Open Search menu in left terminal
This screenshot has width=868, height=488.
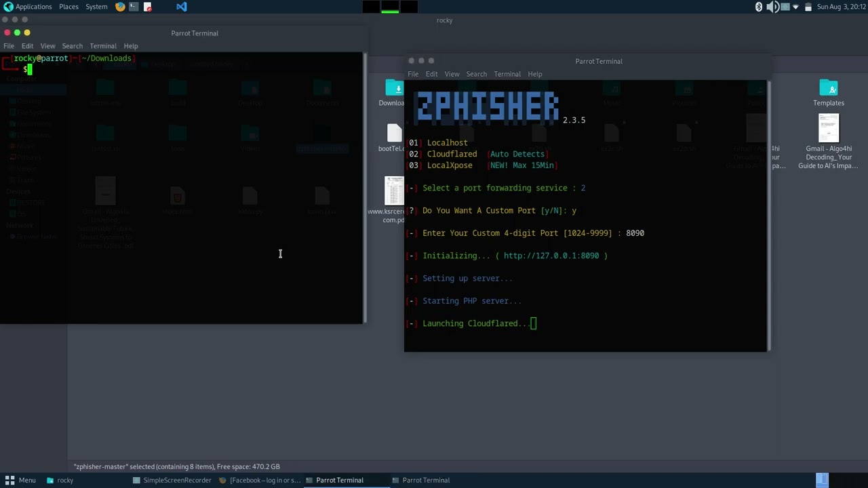[72, 46]
